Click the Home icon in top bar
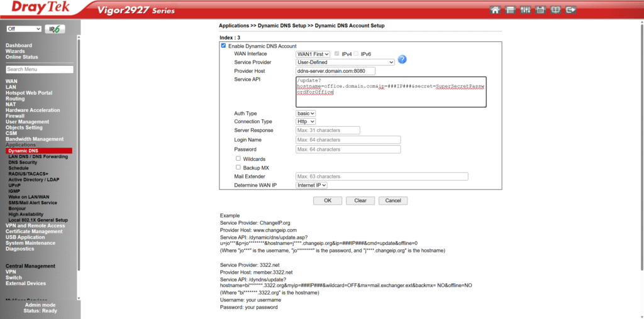This screenshot has width=644, height=319. pyautogui.click(x=495, y=10)
